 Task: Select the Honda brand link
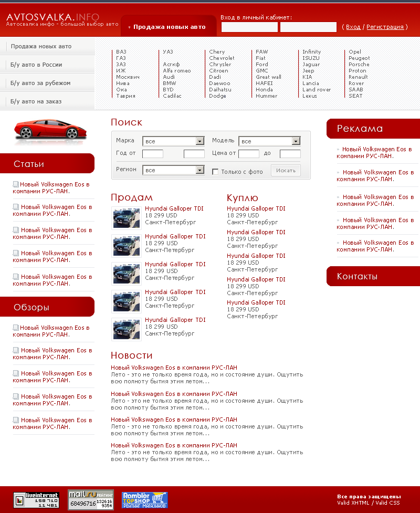coord(264,90)
